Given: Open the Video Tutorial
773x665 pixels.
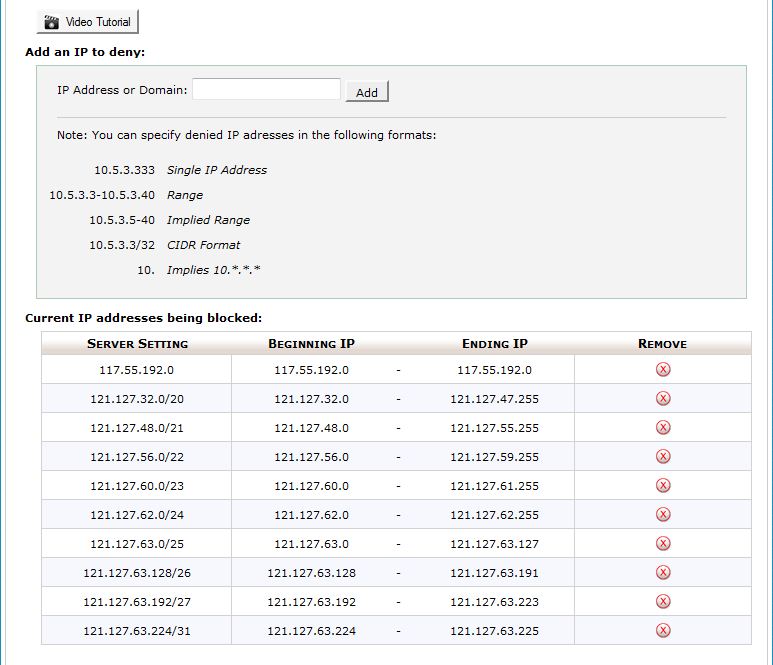Looking at the screenshot, I should pyautogui.click(x=87, y=22).
